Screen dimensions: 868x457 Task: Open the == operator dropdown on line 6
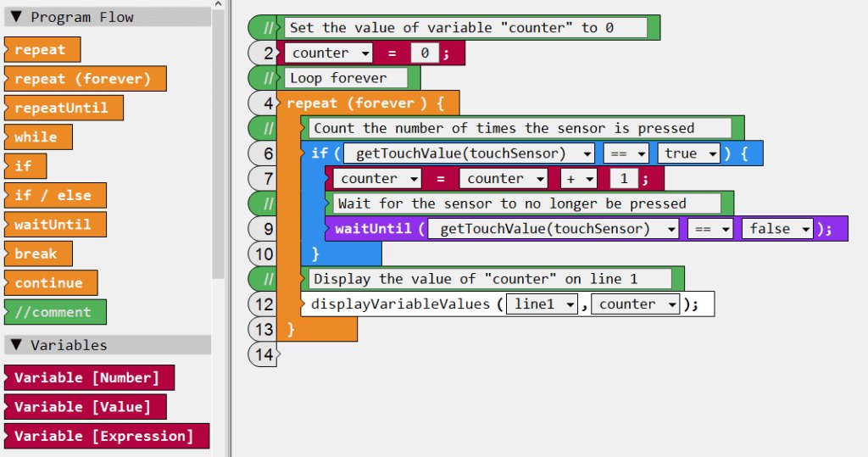coord(626,153)
